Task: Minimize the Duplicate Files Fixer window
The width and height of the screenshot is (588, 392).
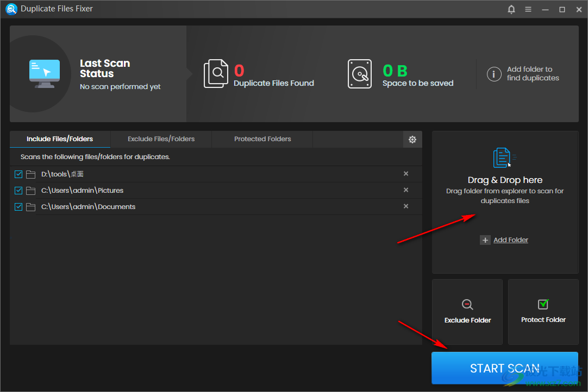Action: coord(545,9)
